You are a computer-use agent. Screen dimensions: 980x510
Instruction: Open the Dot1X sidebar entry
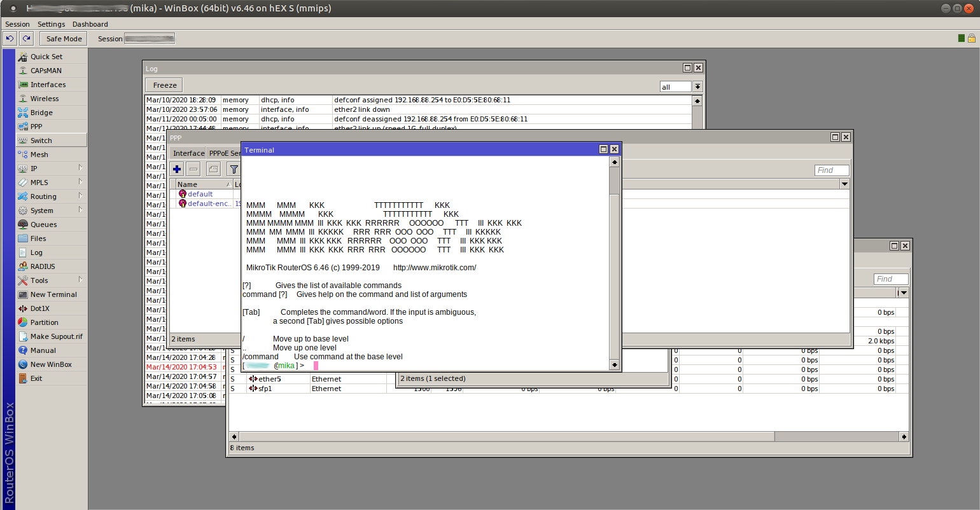pyautogui.click(x=51, y=308)
